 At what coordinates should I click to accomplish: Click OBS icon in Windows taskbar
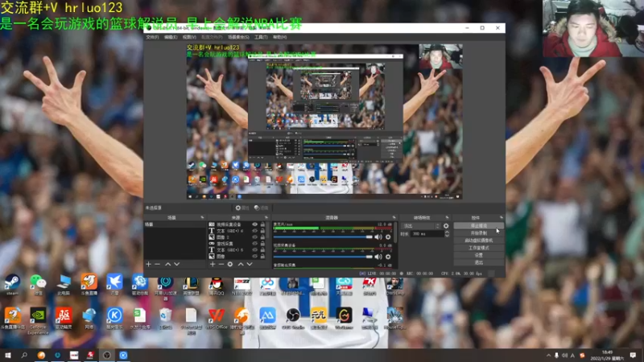point(107,356)
